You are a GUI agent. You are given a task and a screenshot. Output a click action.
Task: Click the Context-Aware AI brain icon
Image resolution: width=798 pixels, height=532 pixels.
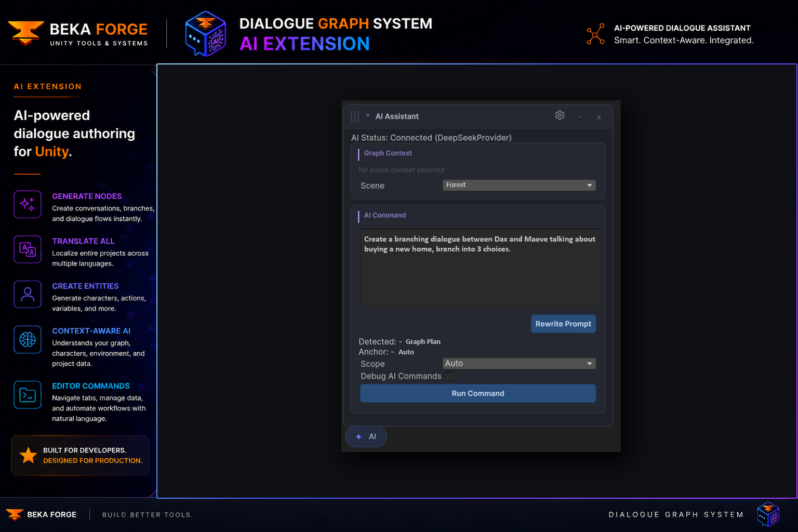click(x=28, y=339)
